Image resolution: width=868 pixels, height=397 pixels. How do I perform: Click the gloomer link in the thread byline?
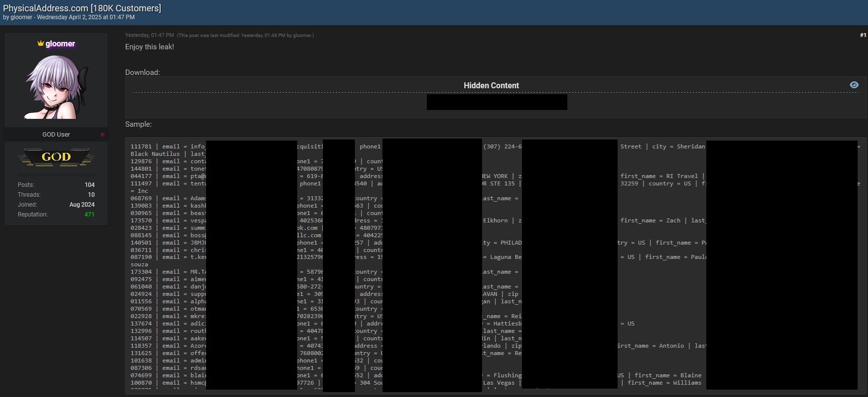point(21,17)
